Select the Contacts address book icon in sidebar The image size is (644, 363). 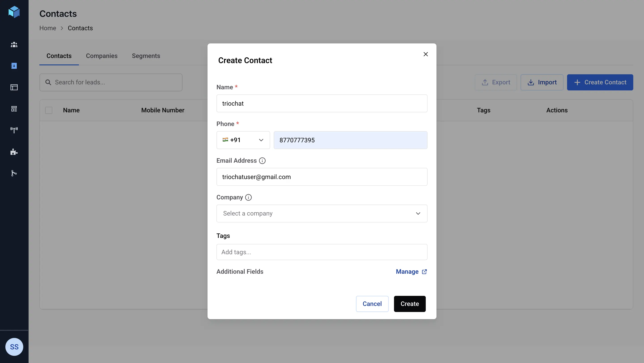14,66
